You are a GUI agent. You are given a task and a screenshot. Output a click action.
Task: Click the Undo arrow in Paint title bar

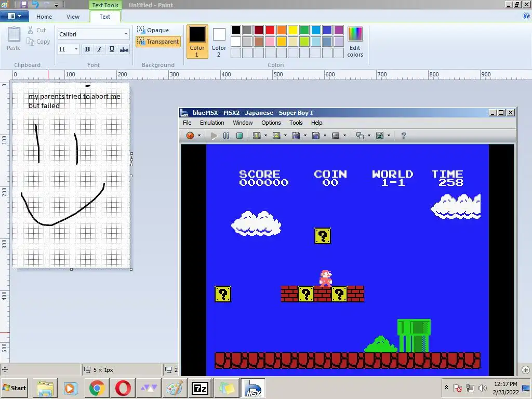(35, 5)
